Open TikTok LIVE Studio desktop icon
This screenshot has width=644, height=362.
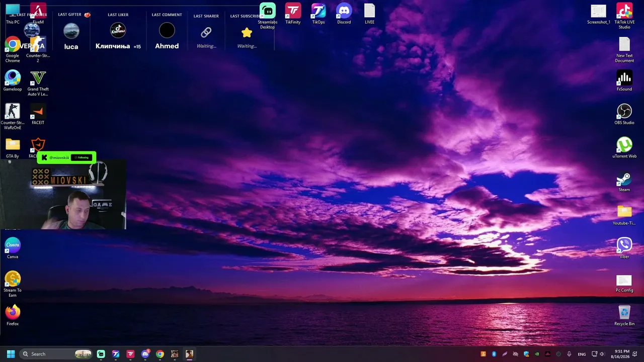pos(624,16)
